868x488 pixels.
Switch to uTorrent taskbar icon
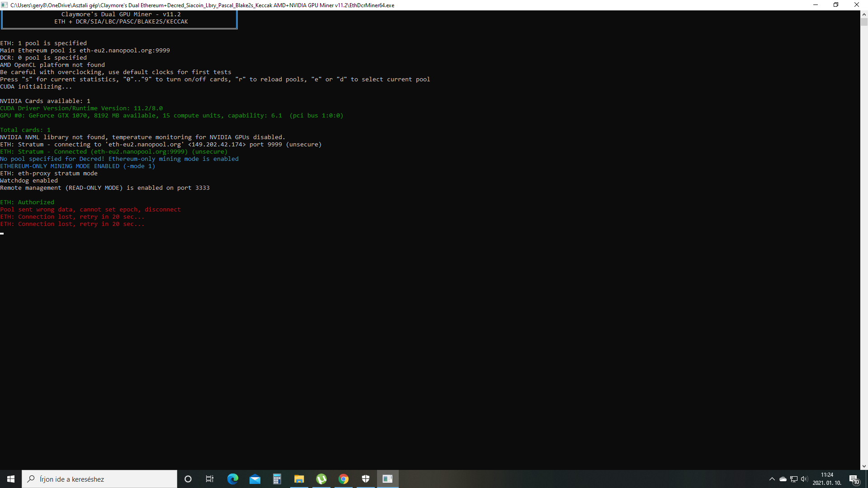click(x=321, y=479)
